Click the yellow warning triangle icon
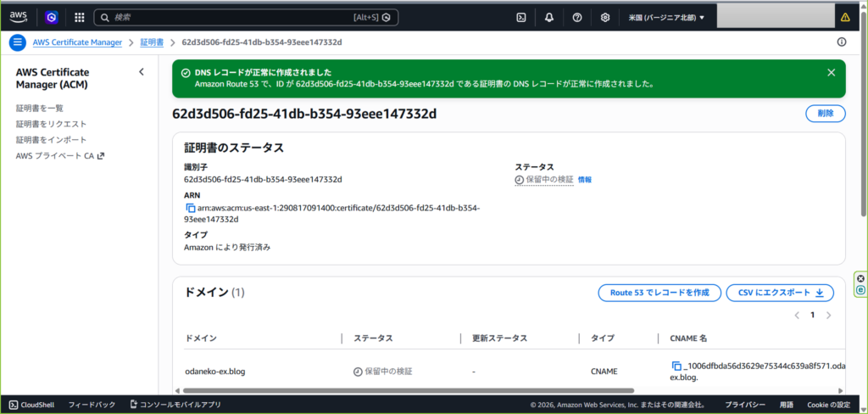868x414 pixels. point(844,17)
